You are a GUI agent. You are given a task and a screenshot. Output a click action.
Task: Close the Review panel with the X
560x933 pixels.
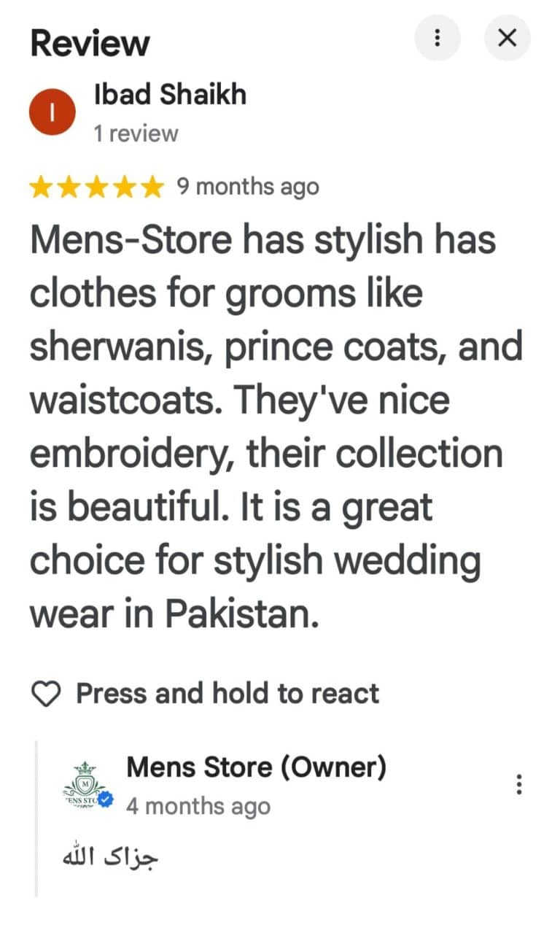[x=507, y=37]
